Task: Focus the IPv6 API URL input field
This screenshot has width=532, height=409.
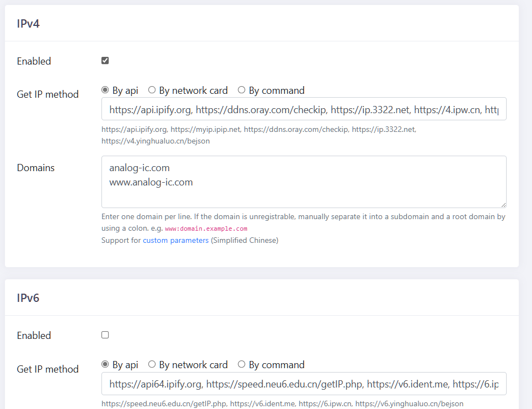Action: coord(303,384)
